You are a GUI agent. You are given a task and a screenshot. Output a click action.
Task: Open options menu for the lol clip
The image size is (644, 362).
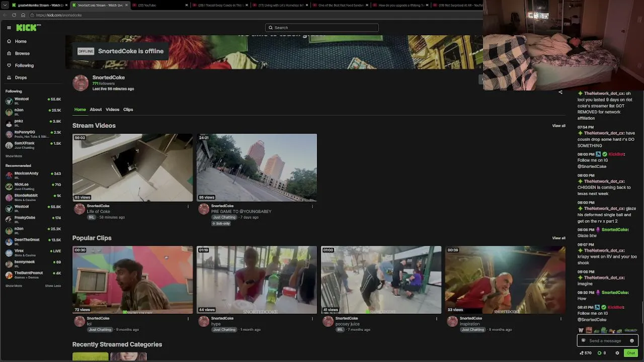coord(188,318)
